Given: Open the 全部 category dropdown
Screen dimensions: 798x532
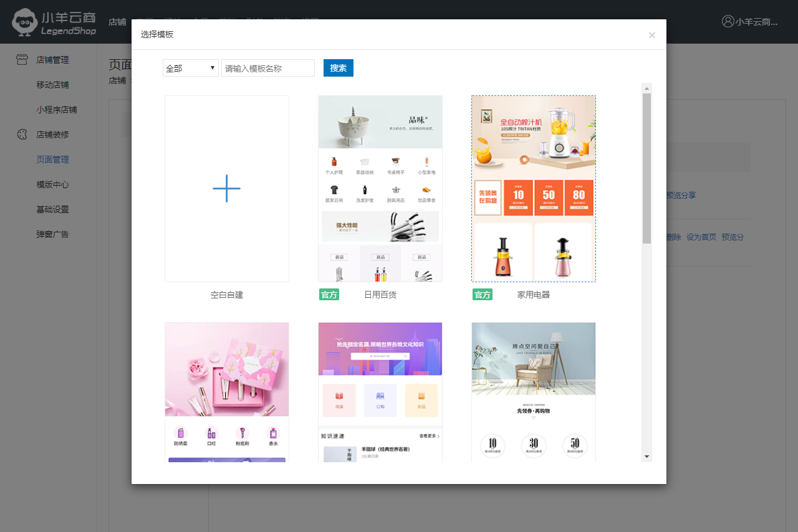Looking at the screenshot, I should (191, 68).
